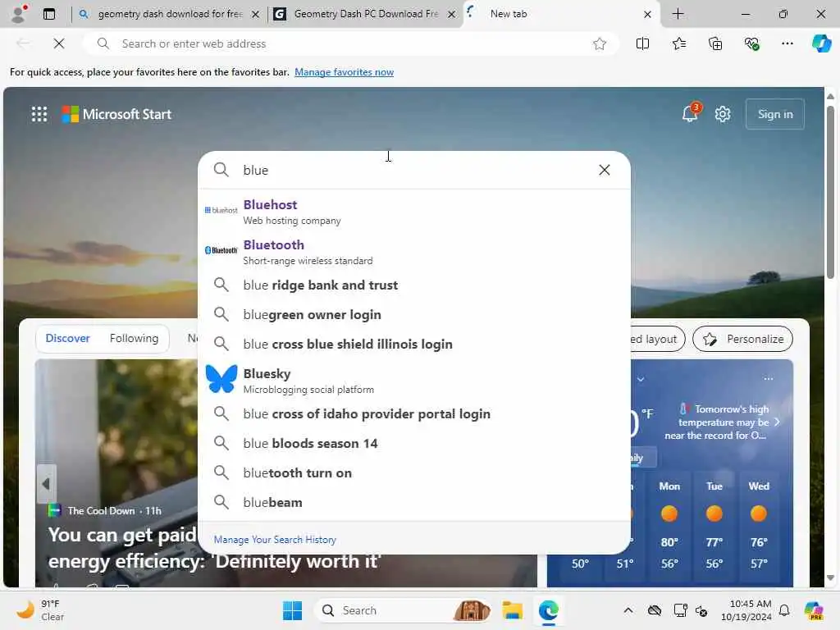Open the taskbar weather widget 91°F
840x630 pixels.
40,610
